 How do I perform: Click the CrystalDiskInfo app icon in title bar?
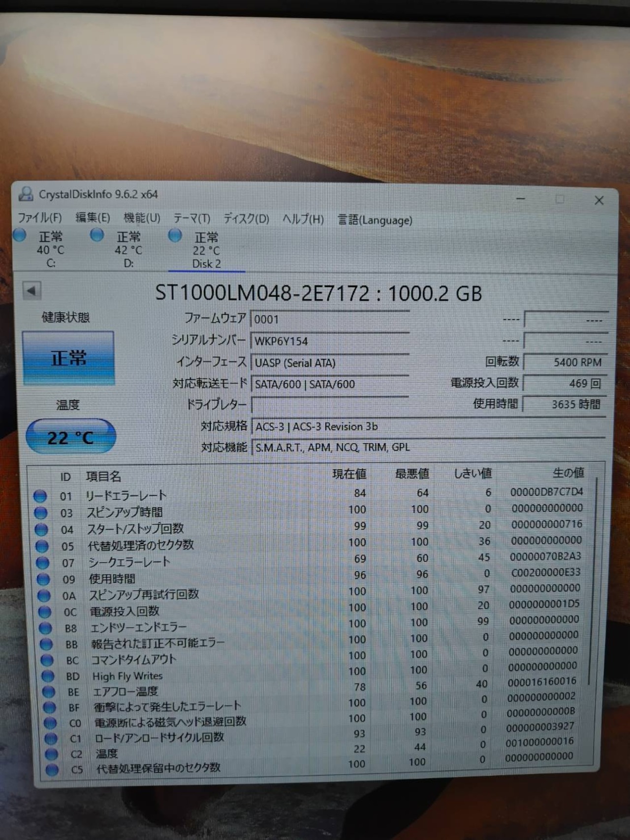pyautogui.click(x=26, y=194)
